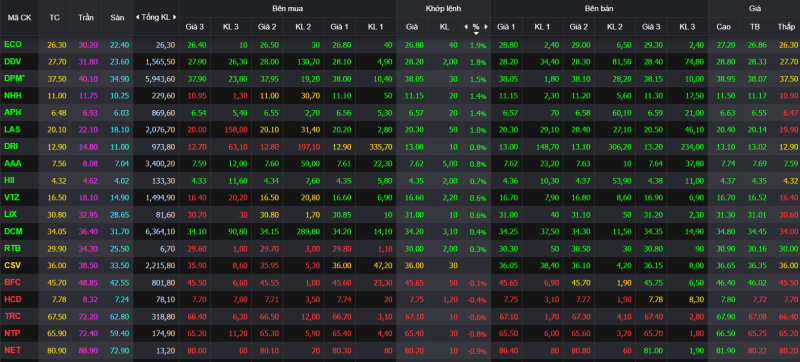
Task: Click DCM's KL 2 buy volume 289,80
Action: (x=308, y=231)
